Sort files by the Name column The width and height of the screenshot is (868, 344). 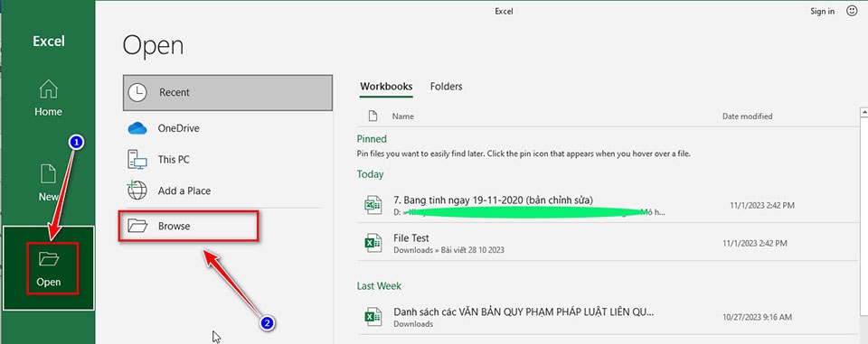pyautogui.click(x=403, y=116)
